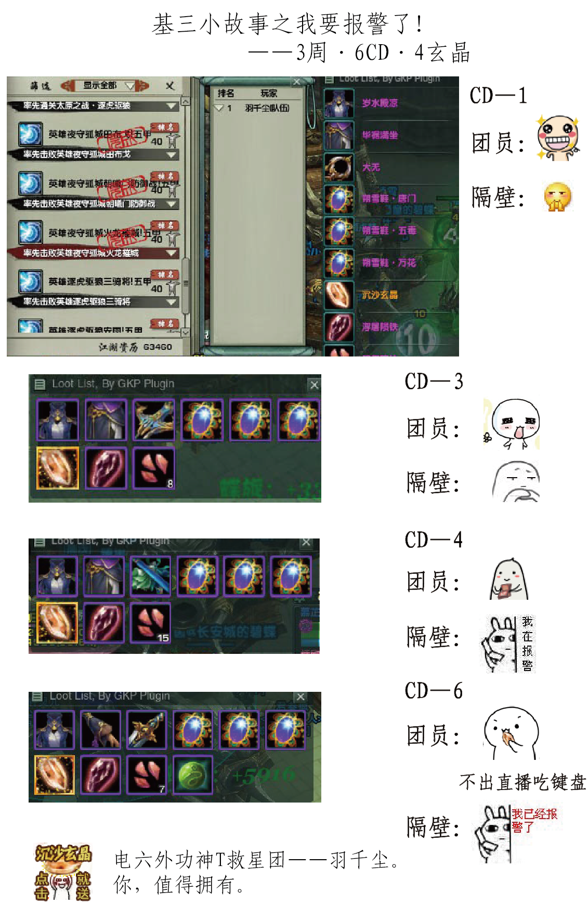Click the orange 沉沙玄晶 crystal in the CD-3 loot

[58, 468]
